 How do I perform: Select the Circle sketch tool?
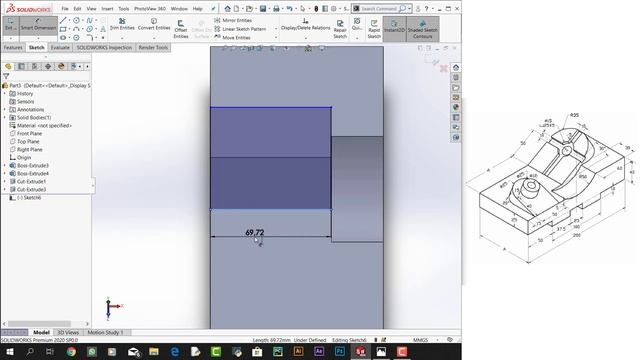tap(76, 20)
